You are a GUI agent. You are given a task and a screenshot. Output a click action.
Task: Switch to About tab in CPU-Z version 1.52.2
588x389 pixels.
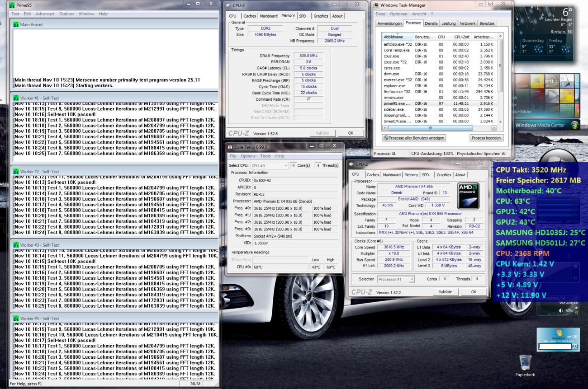tap(460, 175)
